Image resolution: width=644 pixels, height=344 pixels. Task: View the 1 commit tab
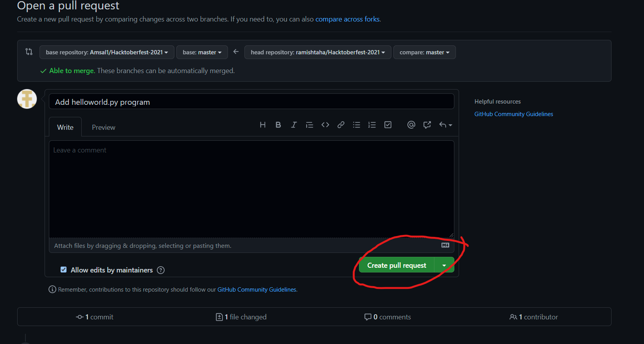tap(95, 317)
